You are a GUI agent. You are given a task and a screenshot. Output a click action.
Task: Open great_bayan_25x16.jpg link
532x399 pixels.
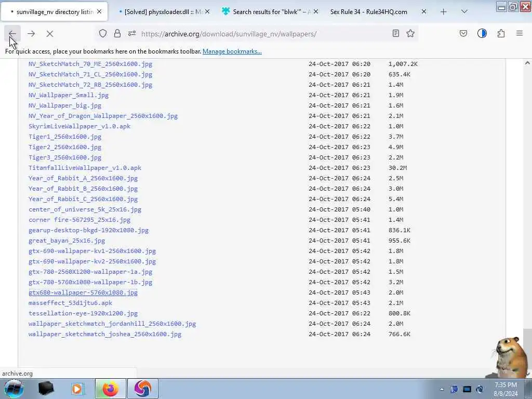67,241
